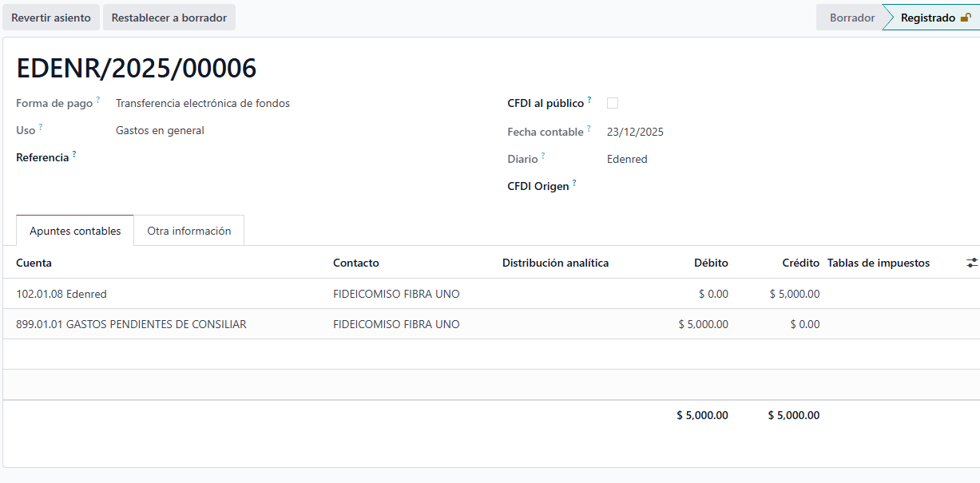
Task: Select the Apuntes contables tab
Action: pos(74,230)
